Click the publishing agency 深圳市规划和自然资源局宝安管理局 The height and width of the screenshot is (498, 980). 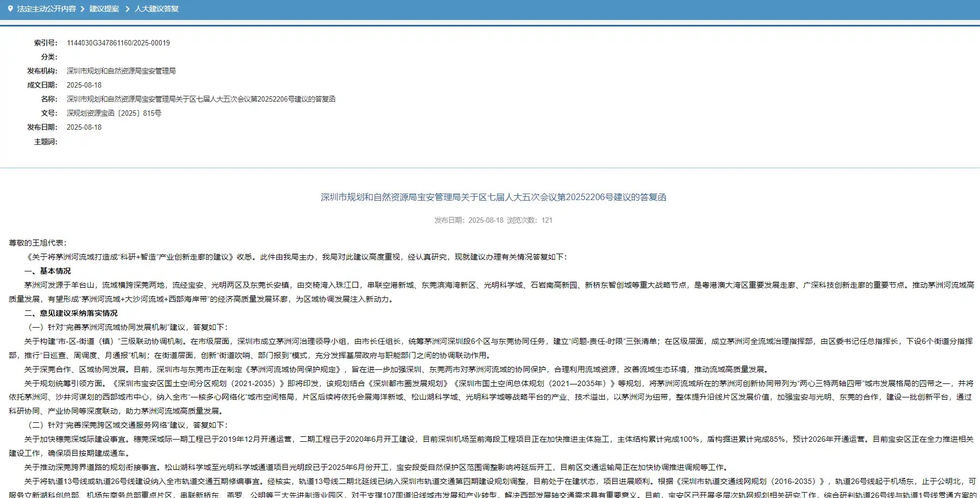click(121, 71)
